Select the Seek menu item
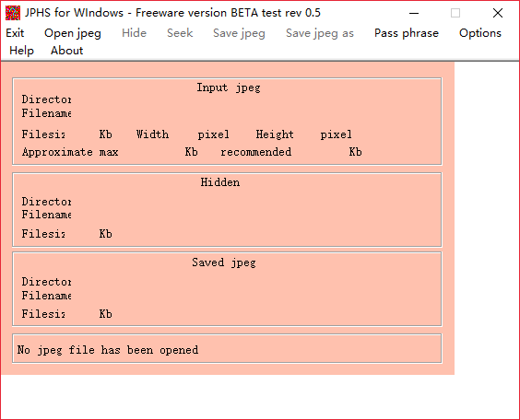 coord(180,33)
